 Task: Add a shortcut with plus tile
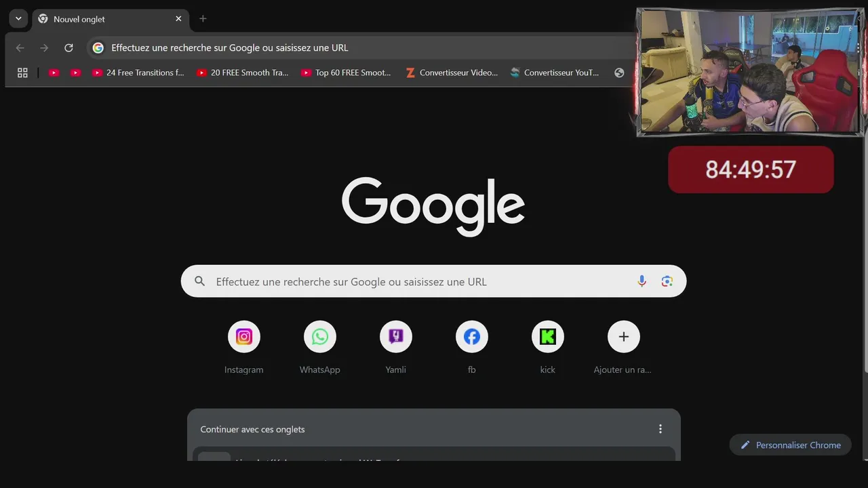click(x=624, y=348)
